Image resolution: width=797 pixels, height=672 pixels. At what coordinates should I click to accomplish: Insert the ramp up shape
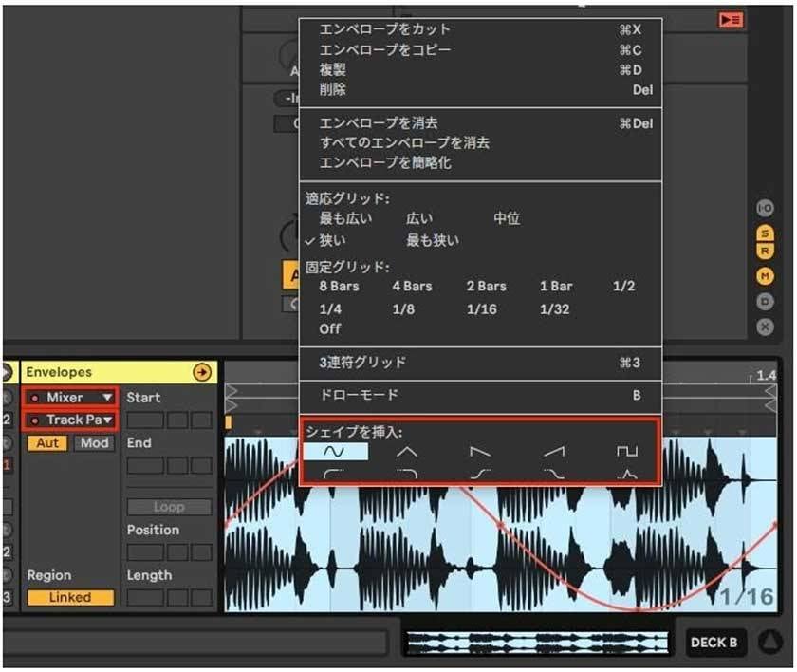(x=554, y=452)
